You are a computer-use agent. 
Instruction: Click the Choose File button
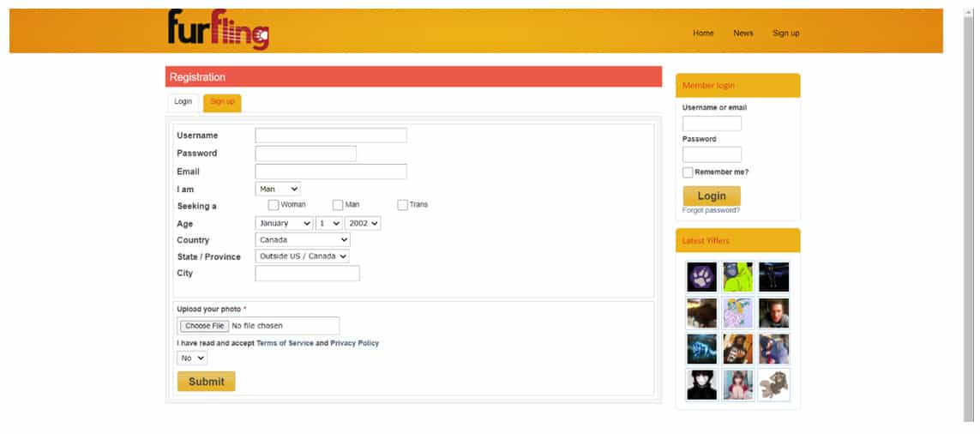[204, 326]
